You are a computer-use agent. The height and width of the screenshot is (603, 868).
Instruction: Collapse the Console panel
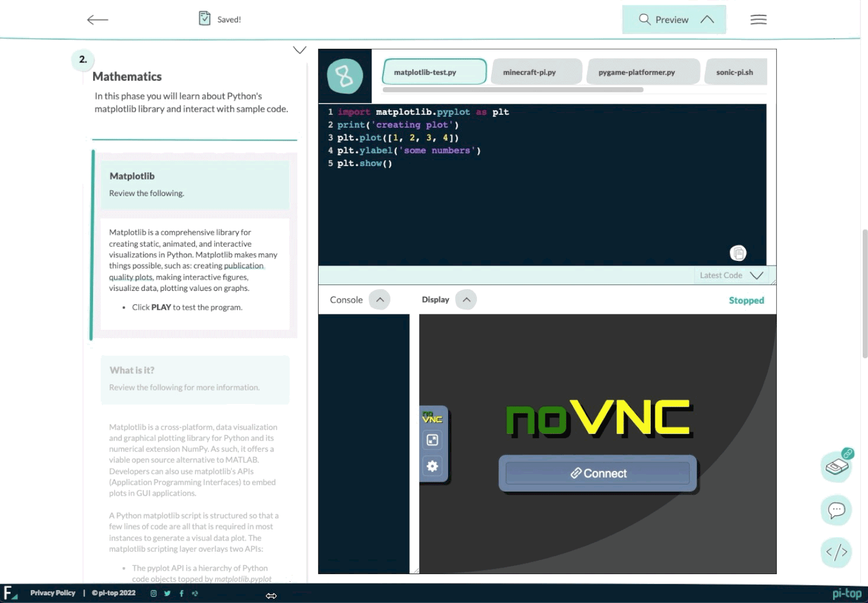pyautogui.click(x=380, y=300)
